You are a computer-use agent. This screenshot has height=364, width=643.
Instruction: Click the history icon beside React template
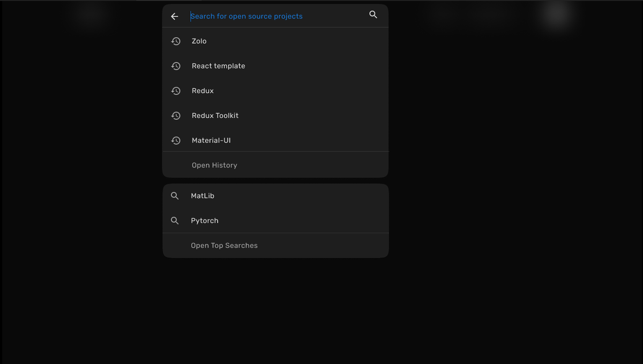pos(176,66)
